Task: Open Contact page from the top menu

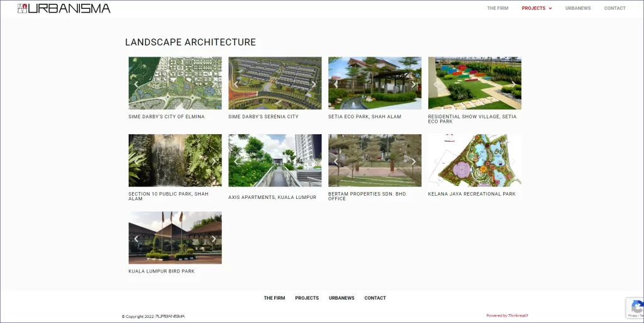Action: pyautogui.click(x=614, y=8)
